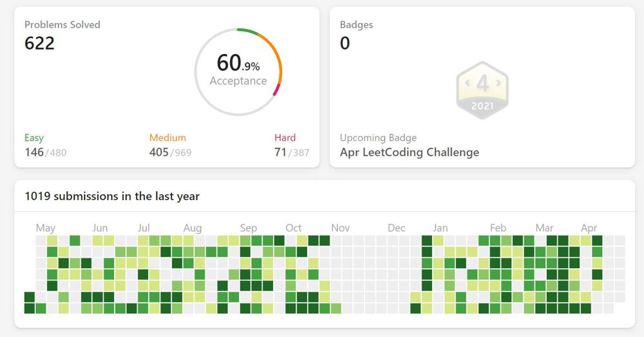
Task: Click the Upcoming Badge label
Action: click(378, 138)
